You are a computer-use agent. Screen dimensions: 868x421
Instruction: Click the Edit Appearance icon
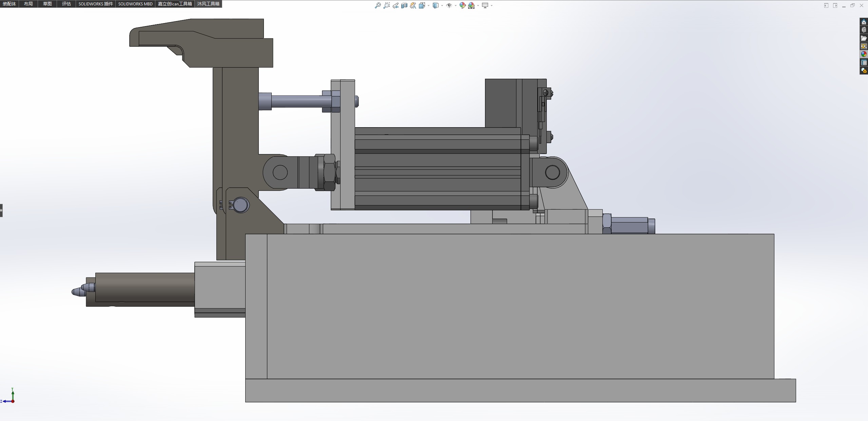pyautogui.click(x=463, y=5)
